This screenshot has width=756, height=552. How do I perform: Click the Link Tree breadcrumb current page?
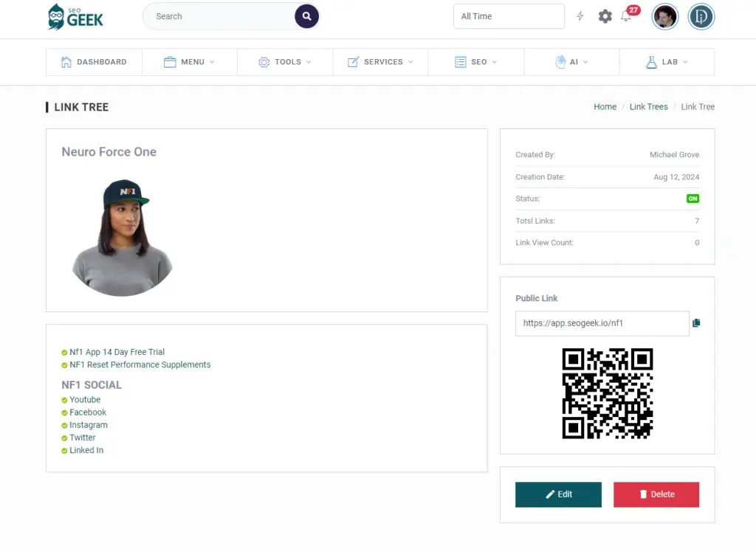click(698, 106)
